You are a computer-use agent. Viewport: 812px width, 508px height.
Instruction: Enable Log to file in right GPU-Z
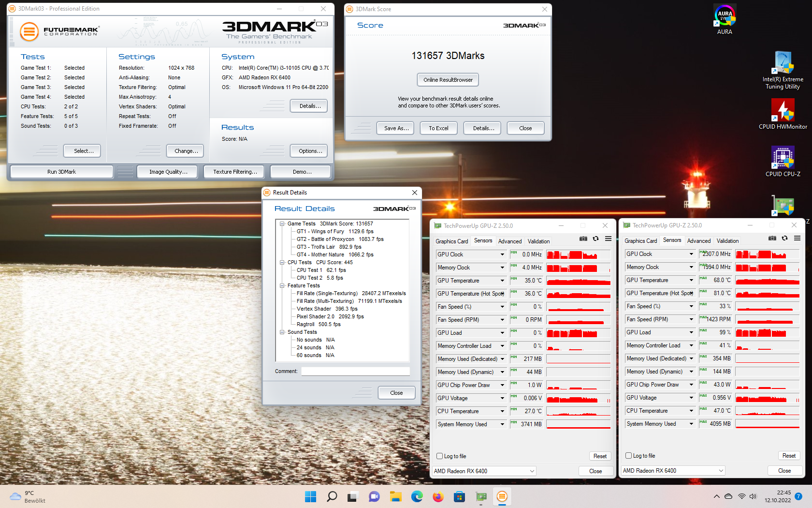(x=628, y=456)
